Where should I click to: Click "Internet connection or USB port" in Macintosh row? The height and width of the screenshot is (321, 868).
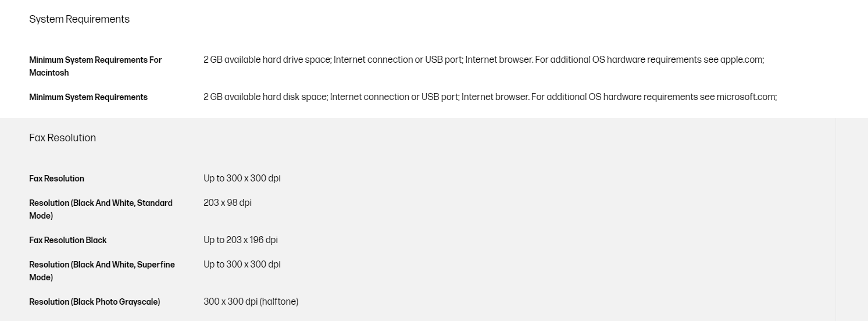point(397,60)
